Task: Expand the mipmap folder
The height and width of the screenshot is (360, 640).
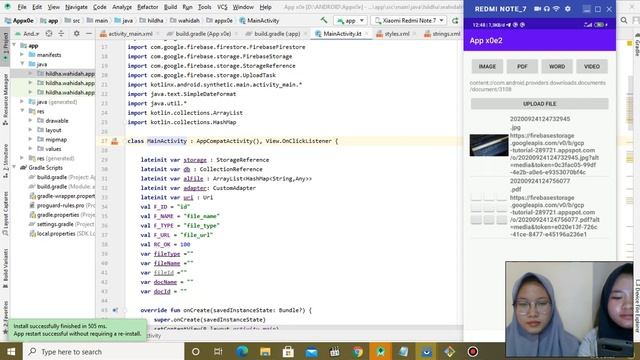Action: (30, 139)
